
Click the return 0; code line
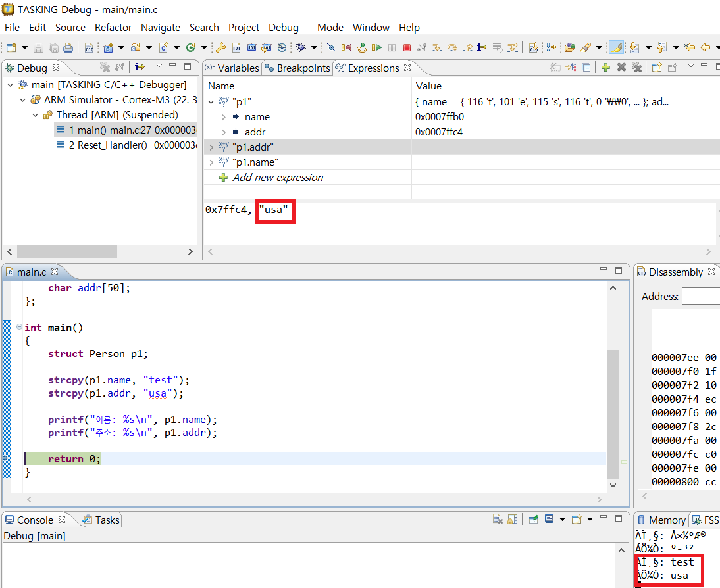click(x=74, y=459)
